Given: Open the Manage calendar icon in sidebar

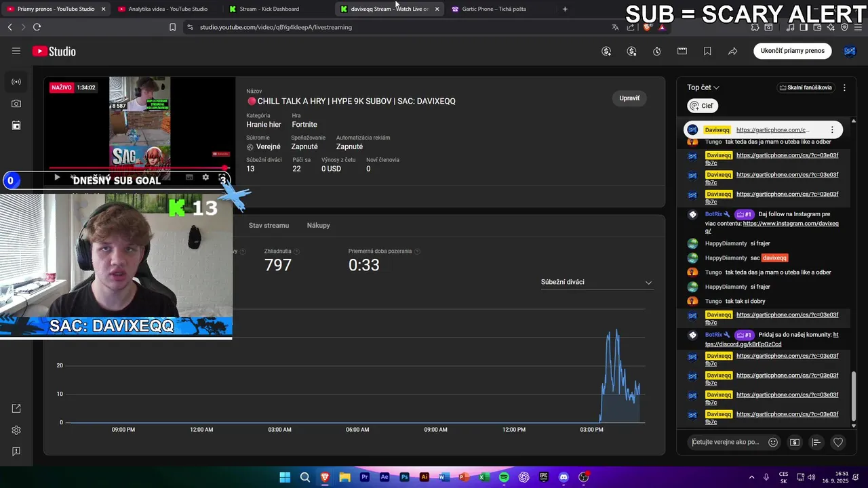Looking at the screenshot, I should (16, 125).
